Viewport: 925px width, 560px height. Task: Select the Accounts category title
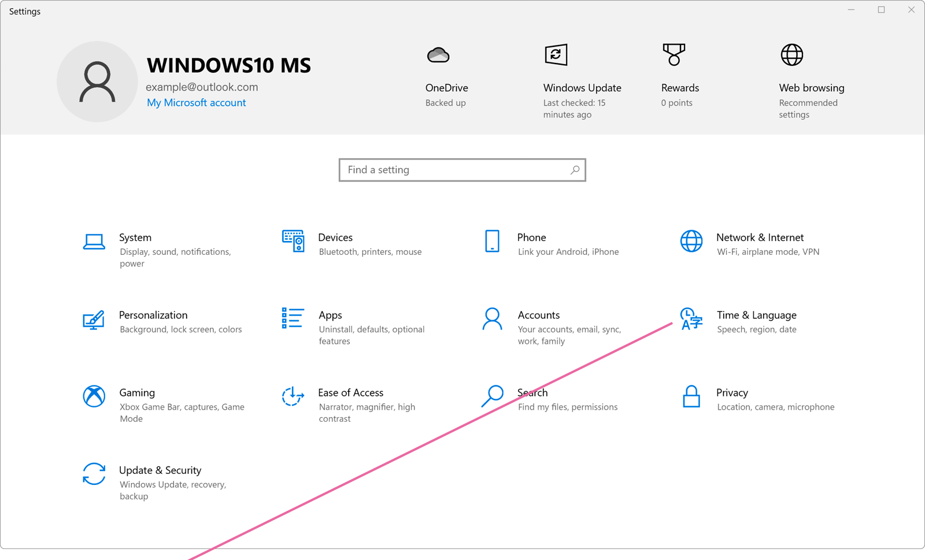point(539,315)
